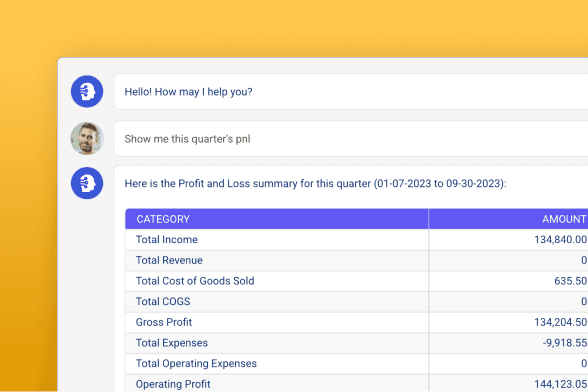
Task: Click the 'Show me this quarter's pnl' message
Action: (187, 139)
